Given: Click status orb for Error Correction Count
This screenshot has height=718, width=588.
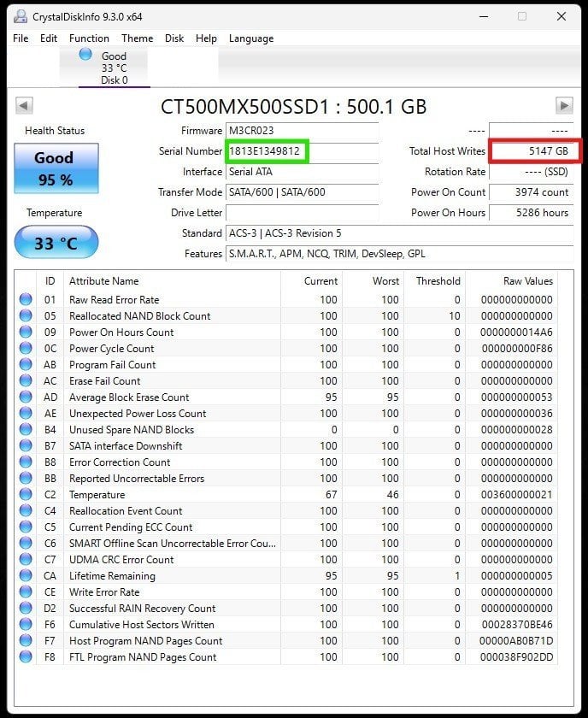Looking at the screenshot, I should (26, 462).
